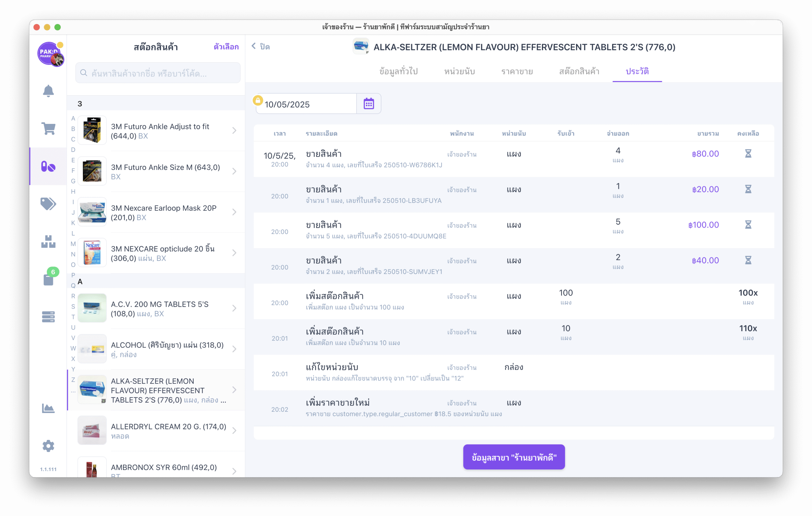This screenshot has height=516, width=812.
Task: Open the warehouse boxes sidebar icon
Action: 48,242
